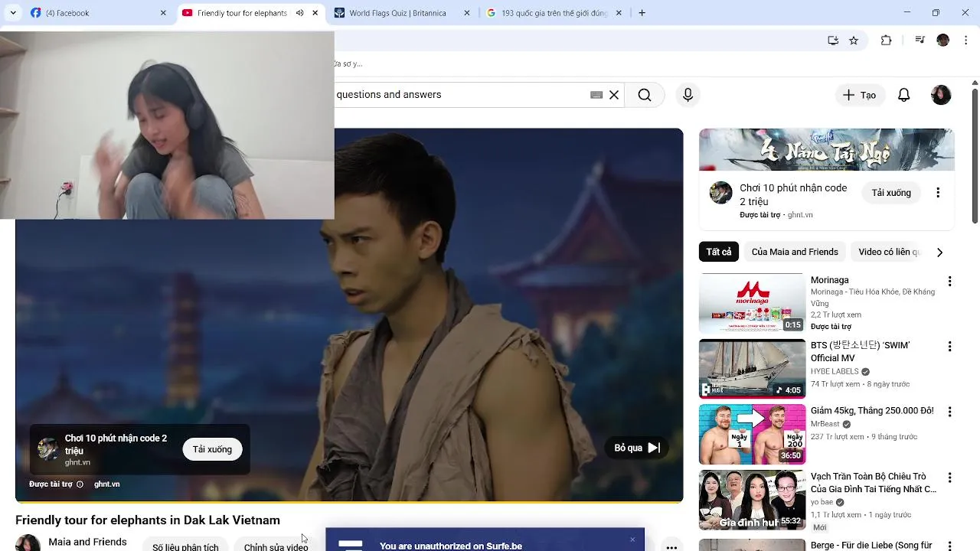This screenshot has width=980, height=551.
Task: Select the Của Maia and Friends chip
Action: pyautogui.click(x=795, y=252)
